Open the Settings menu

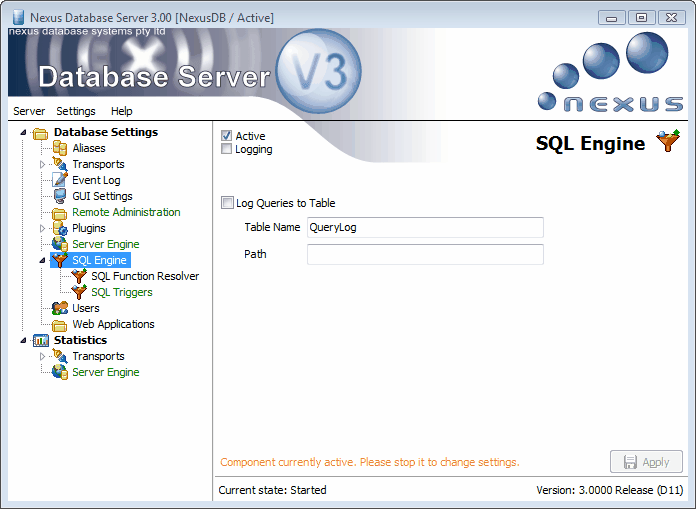(x=76, y=111)
